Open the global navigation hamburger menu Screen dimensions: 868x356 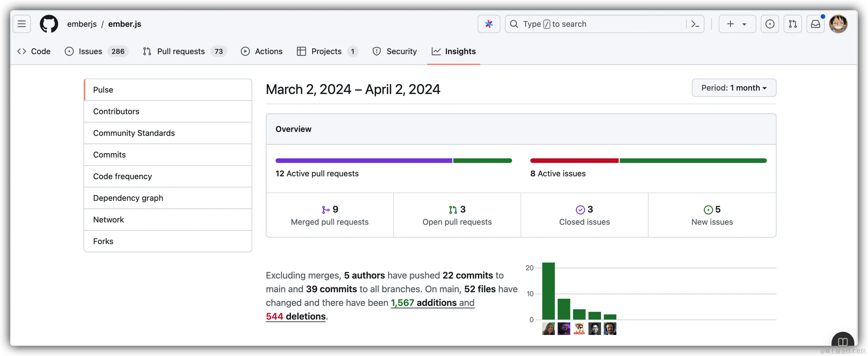click(21, 24)
